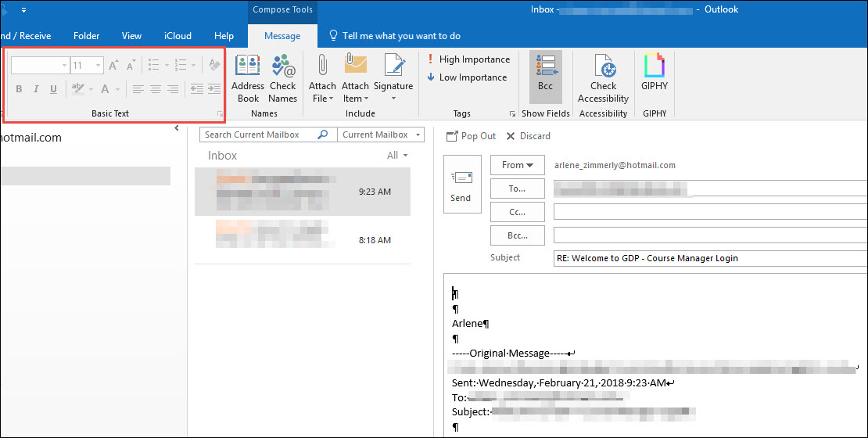This screenshot has width=868, height=438.
Task: Mark message as High Importance
Action: click(x=468, y=59)
